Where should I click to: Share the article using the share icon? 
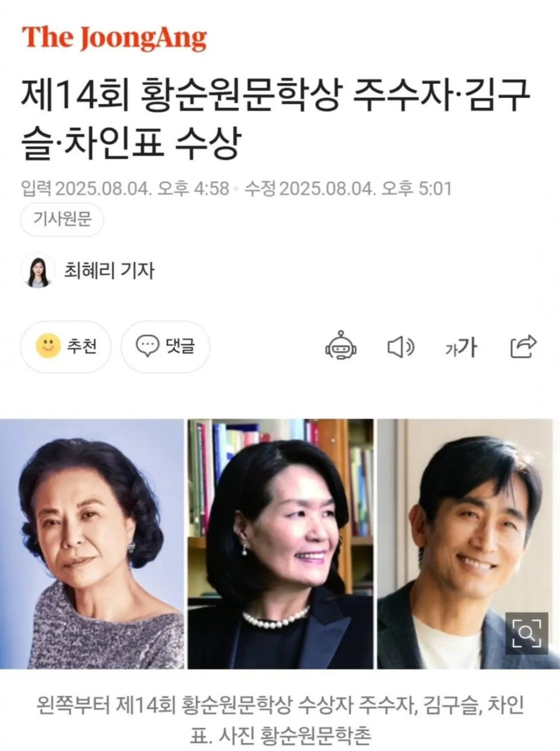click(523, 346)
